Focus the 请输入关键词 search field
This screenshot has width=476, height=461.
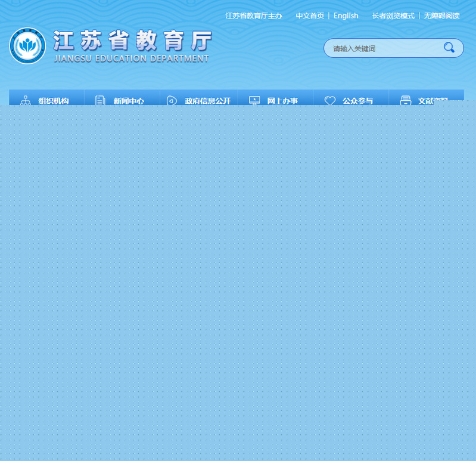click(381, 48)
